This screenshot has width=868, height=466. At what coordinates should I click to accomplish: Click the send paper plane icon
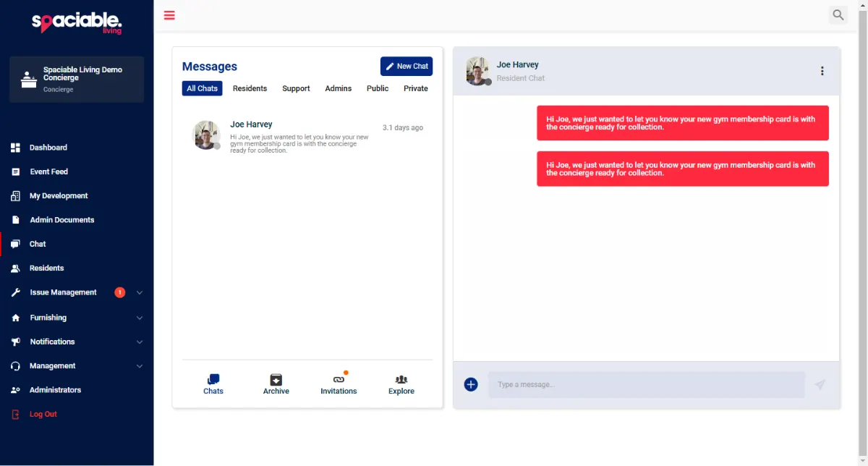820,385
